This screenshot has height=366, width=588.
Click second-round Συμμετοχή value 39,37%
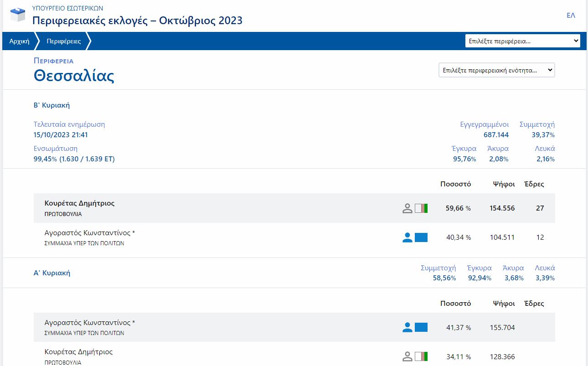tap(543, 135)
